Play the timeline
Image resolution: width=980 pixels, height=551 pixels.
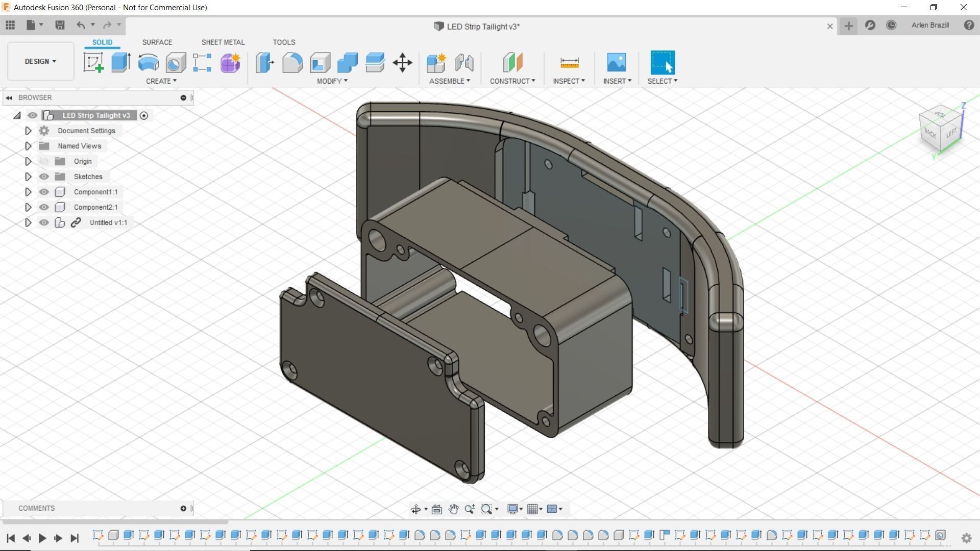42,538
